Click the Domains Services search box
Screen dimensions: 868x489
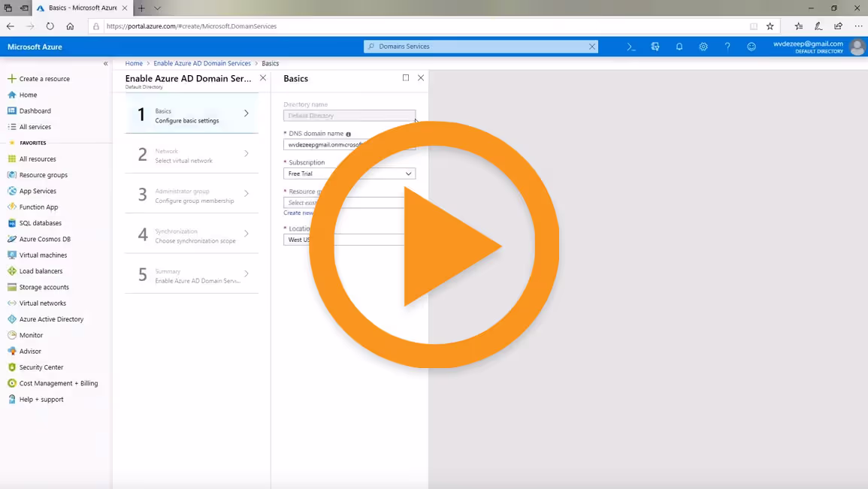(480, 47)
